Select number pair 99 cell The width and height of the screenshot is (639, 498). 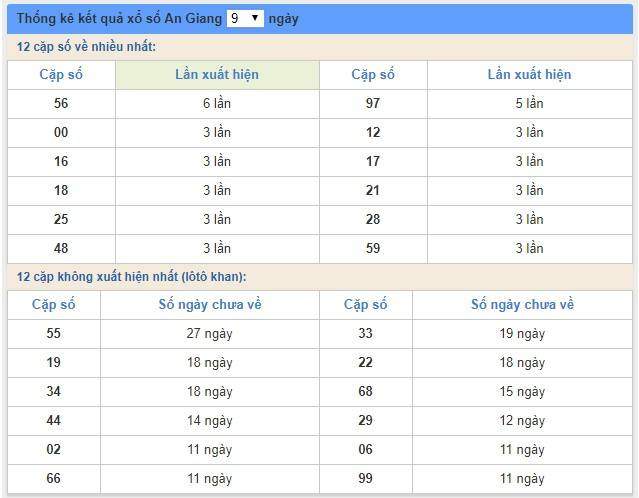coord(366,478)
